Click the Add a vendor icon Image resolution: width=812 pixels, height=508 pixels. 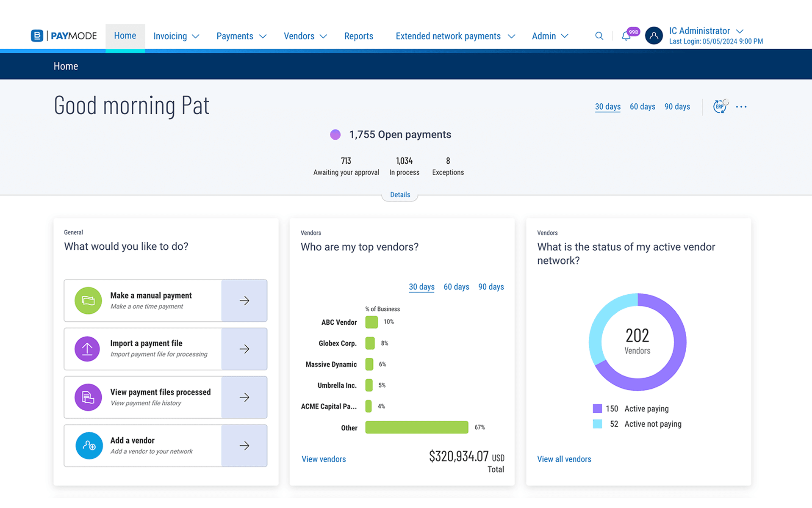(89, 445)
